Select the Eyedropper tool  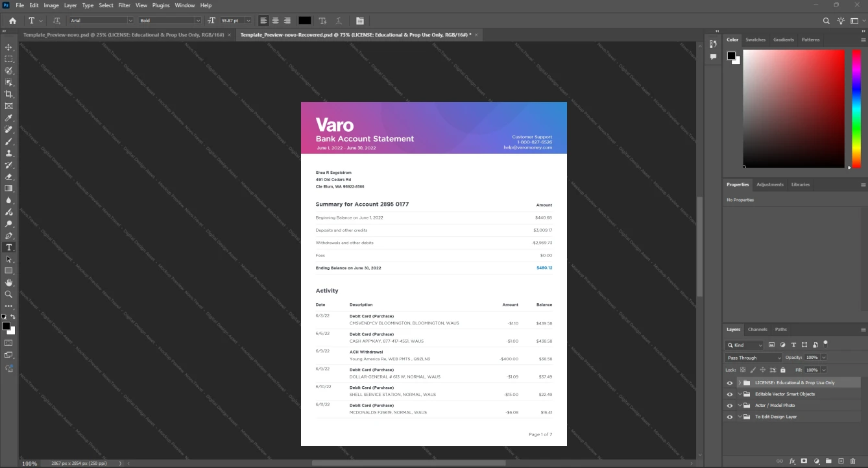pyautogui.click(x=8, y=118)
